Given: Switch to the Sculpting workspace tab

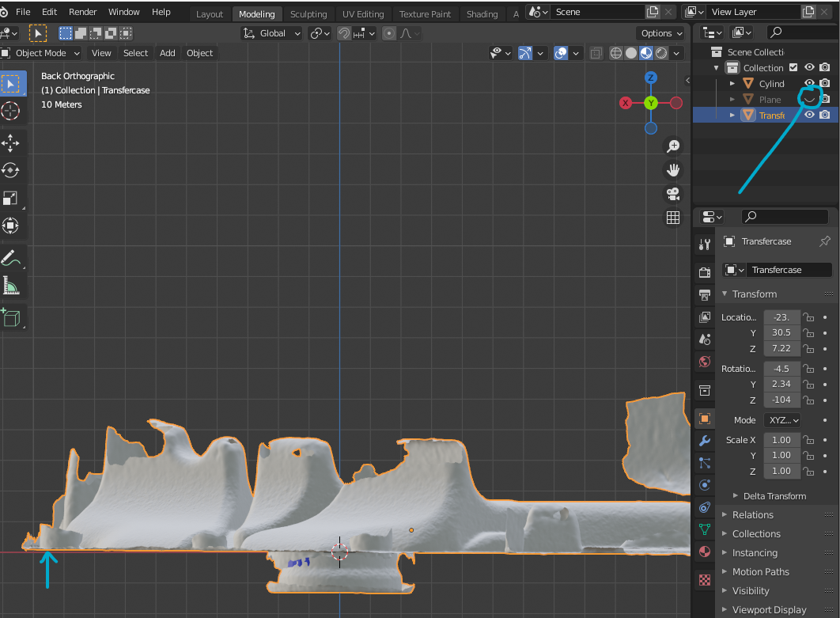Looking at the screenshot, I should (308, 14).
